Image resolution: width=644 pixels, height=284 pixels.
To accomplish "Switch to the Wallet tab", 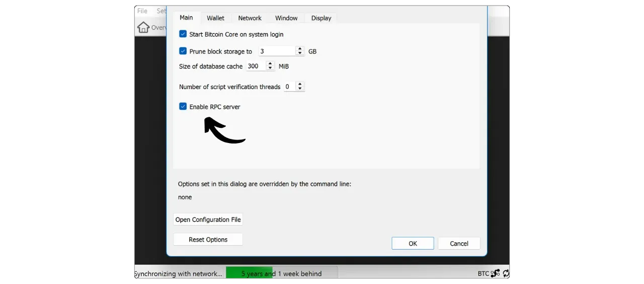I will click(x=215, y=18).
